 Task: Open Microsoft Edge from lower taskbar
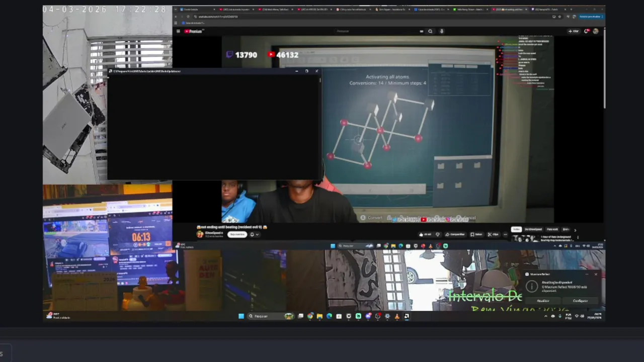[329, 316]
